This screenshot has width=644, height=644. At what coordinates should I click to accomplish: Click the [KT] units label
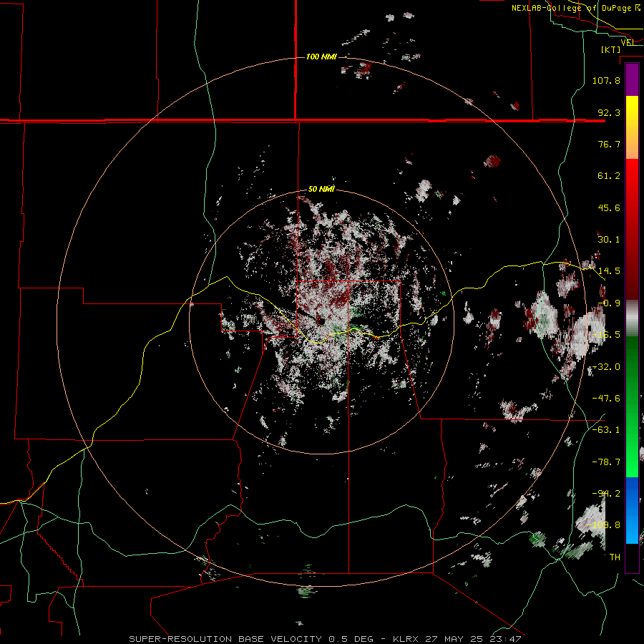pos(611,49)
